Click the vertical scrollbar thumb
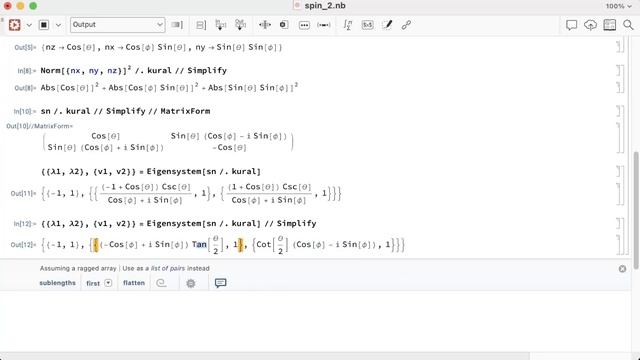640x360 pixels. [x=636, y=210]
